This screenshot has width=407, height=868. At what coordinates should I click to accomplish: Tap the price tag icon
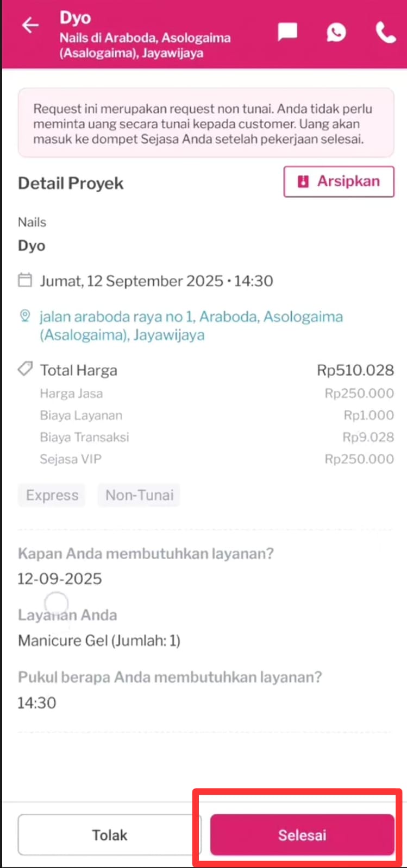25,370
